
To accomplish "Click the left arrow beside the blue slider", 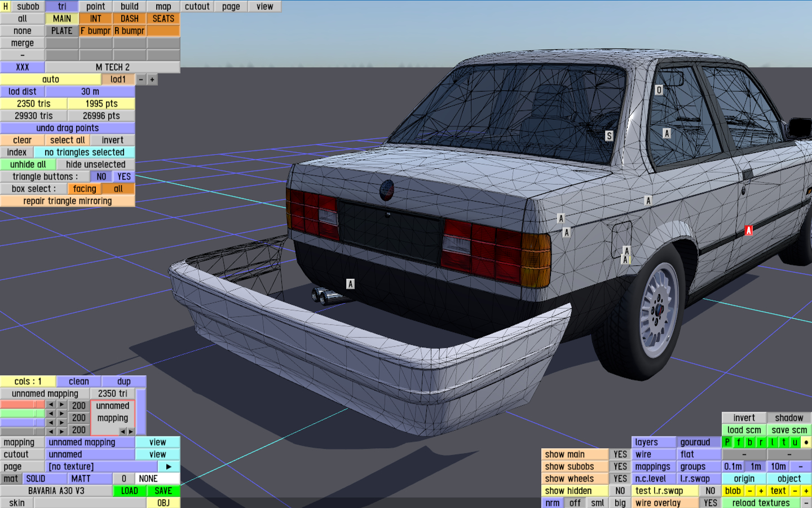I will [51, 423].
